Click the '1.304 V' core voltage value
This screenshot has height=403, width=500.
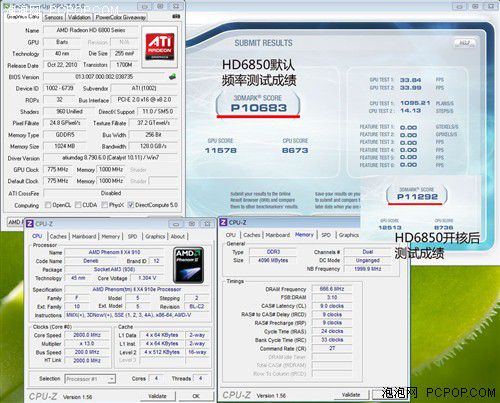[147, 278]
